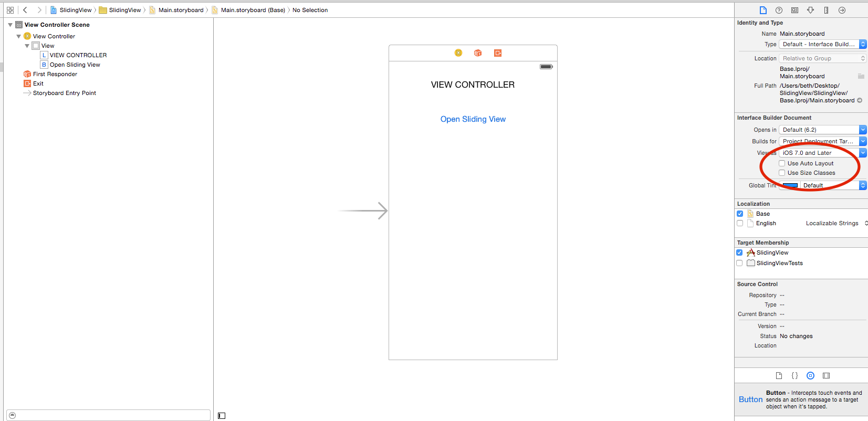Collapse the View Controller Scene disclosure triangle
Viewport: 868px width, 421px height.
click(10, 25)
